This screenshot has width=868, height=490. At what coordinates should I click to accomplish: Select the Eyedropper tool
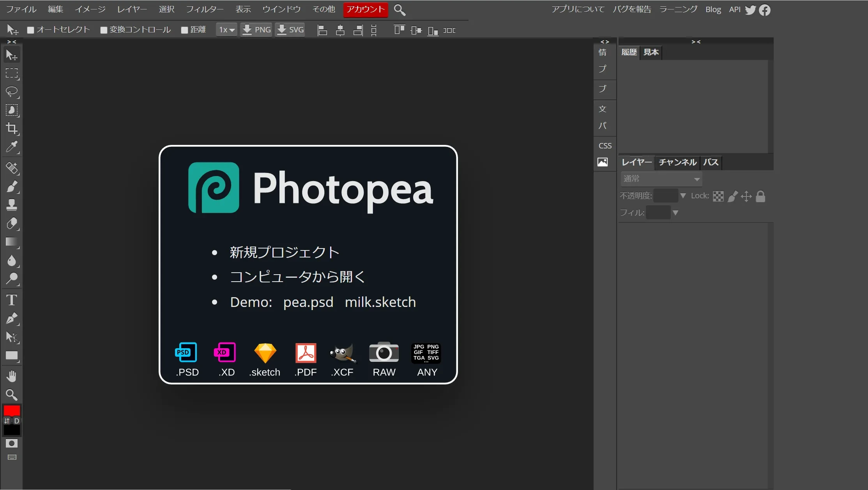coord(12,147)
